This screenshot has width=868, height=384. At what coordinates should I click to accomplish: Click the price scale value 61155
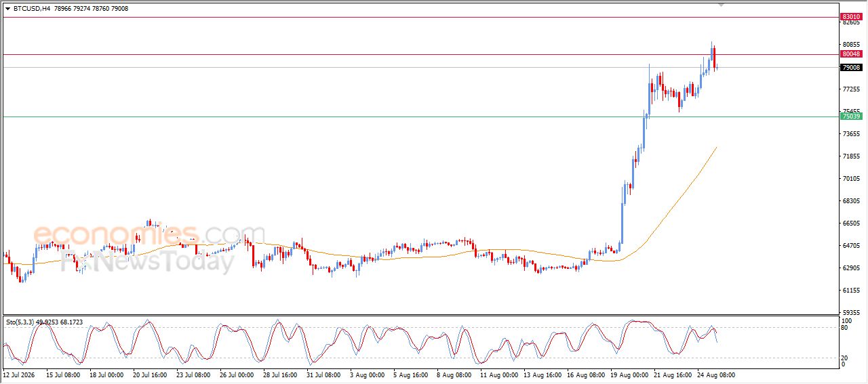[x=852, y=291]
